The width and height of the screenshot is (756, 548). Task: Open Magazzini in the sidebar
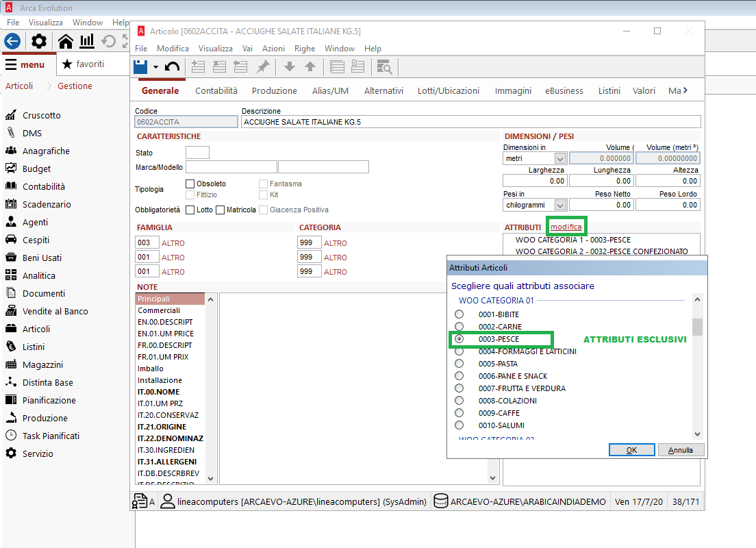point(42,364)
